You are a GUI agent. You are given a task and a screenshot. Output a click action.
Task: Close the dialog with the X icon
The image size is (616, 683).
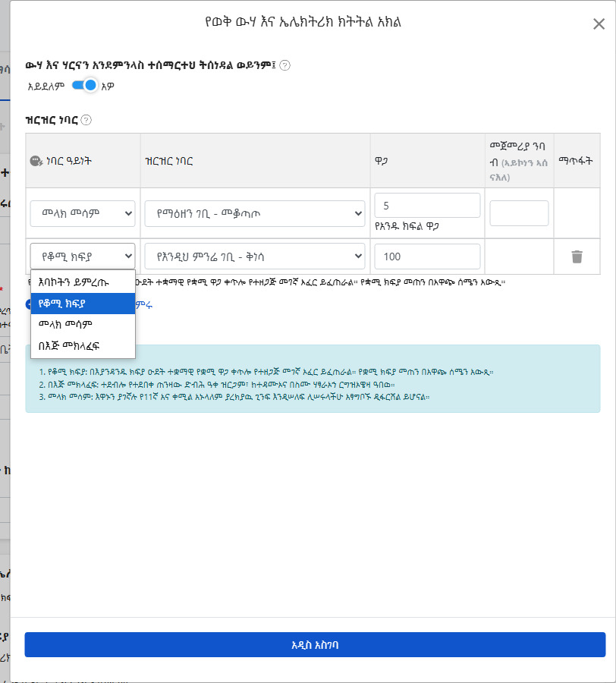coord(599,24)
